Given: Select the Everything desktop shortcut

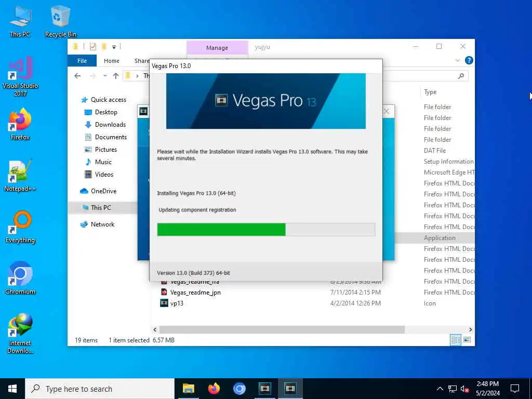Looking at the screenshot, I should pos(20,227).
